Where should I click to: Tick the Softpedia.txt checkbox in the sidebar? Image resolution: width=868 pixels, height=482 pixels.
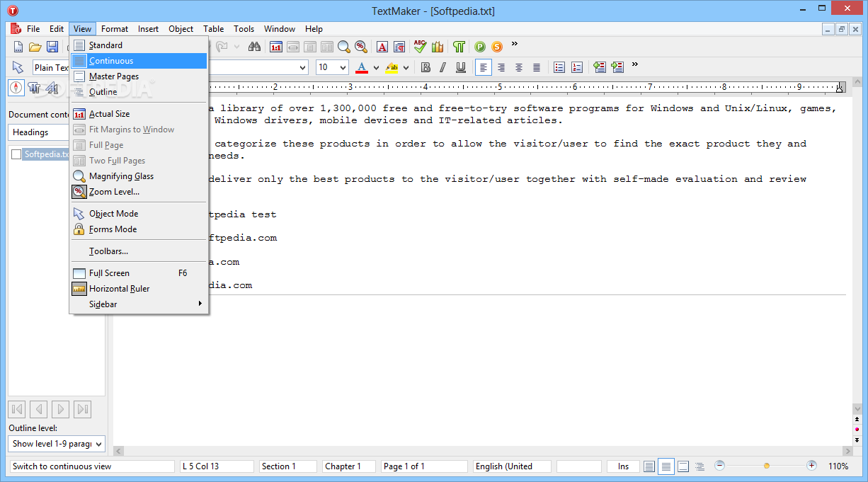16,154
